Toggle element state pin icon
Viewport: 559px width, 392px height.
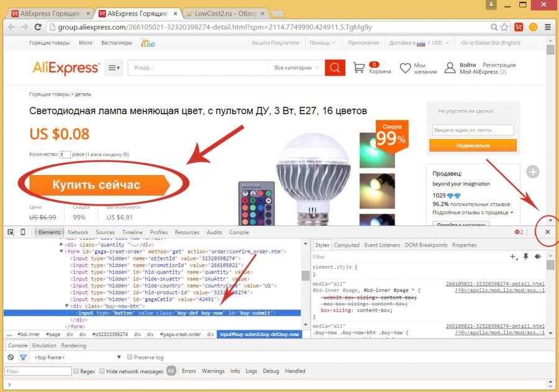click(x=526, y=257)
